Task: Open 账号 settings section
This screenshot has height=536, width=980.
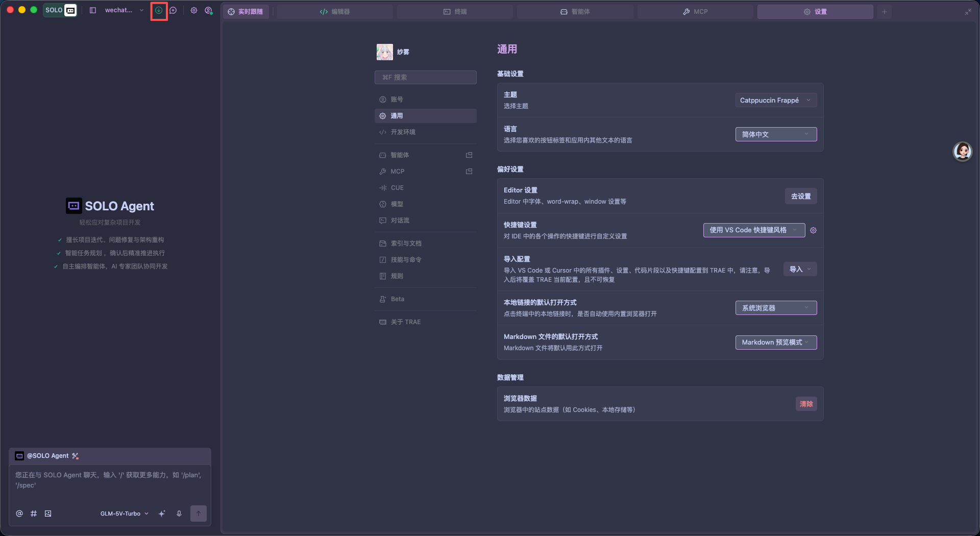Action: (x=426, y=100)
